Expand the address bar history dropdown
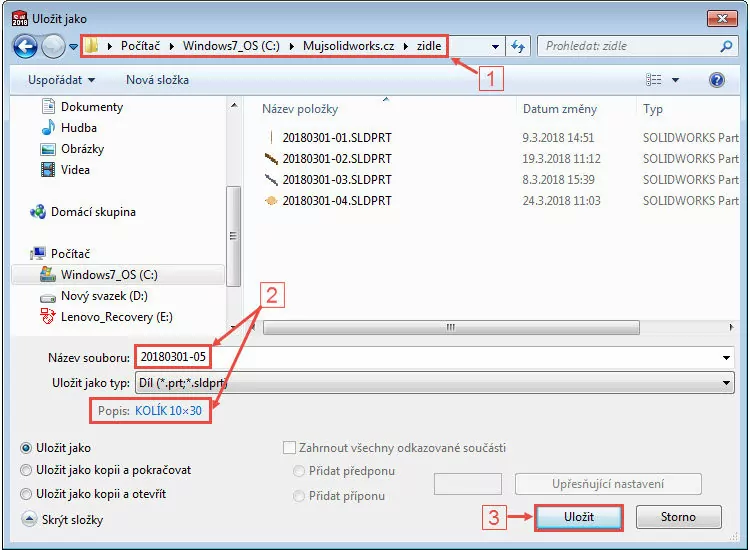 (495, 47)
